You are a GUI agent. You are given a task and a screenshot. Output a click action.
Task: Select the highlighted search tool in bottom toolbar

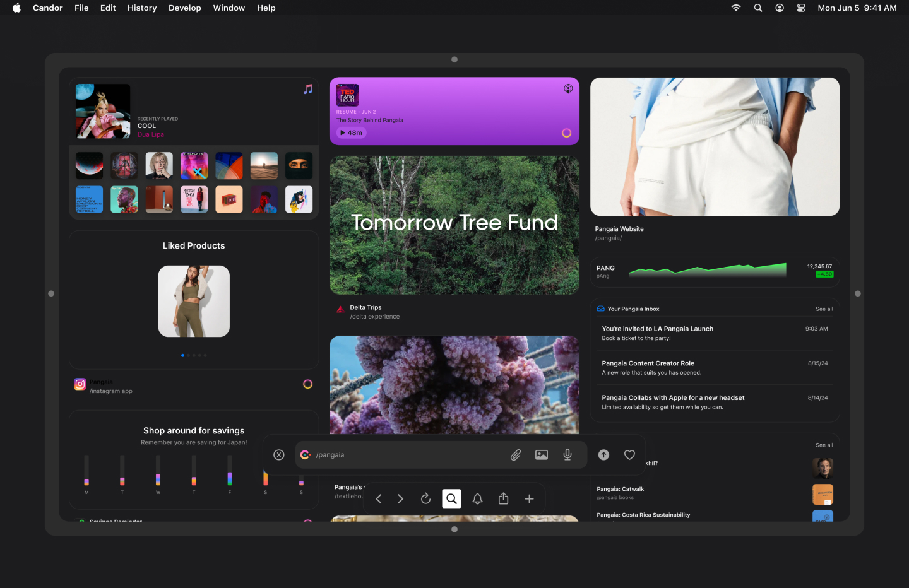point(451,499)
